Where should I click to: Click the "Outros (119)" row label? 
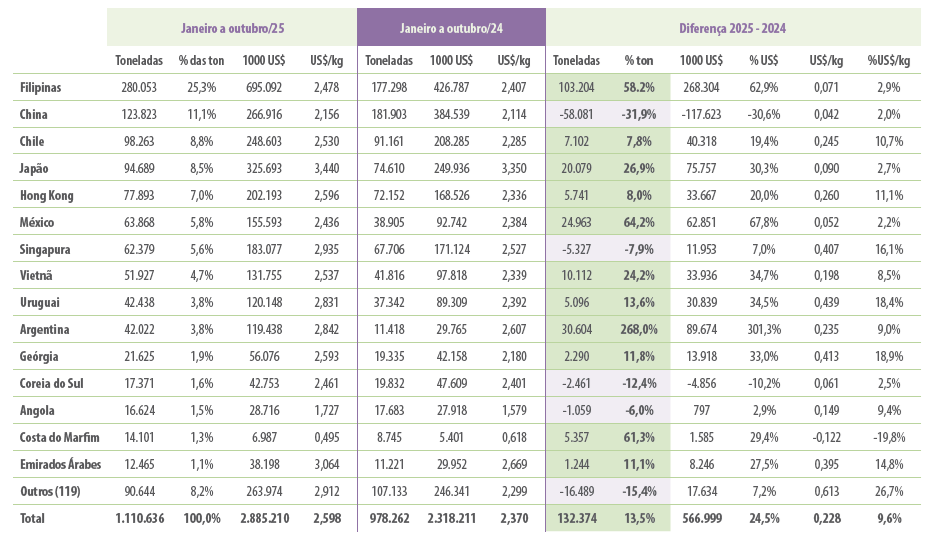click(49, 492)
